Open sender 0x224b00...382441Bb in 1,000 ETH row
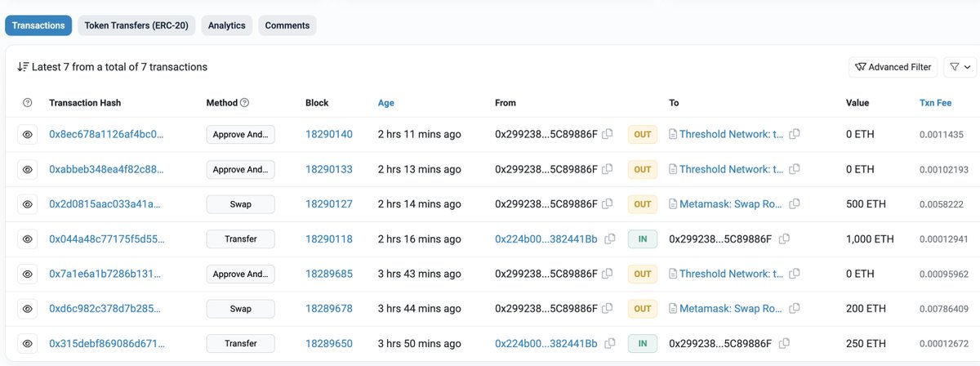The height and width of the screenshot is (366, 980). pyautogui.click(x=546, y=239)
